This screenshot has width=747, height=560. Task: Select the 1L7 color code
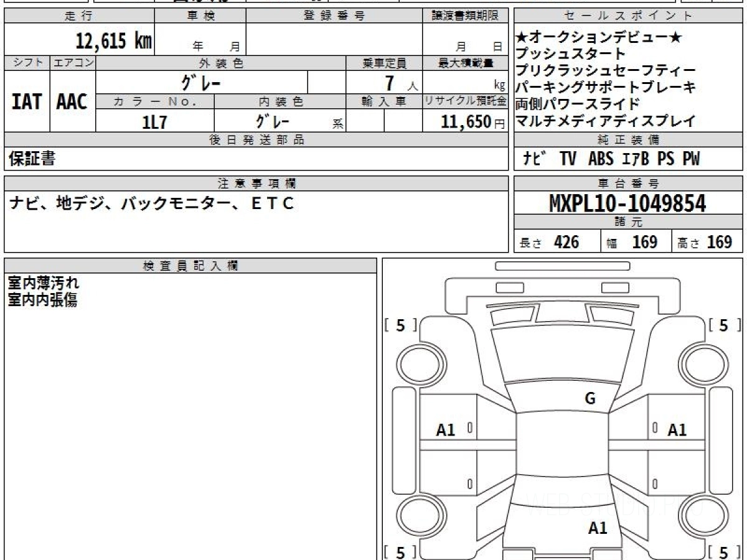point(154,122)
